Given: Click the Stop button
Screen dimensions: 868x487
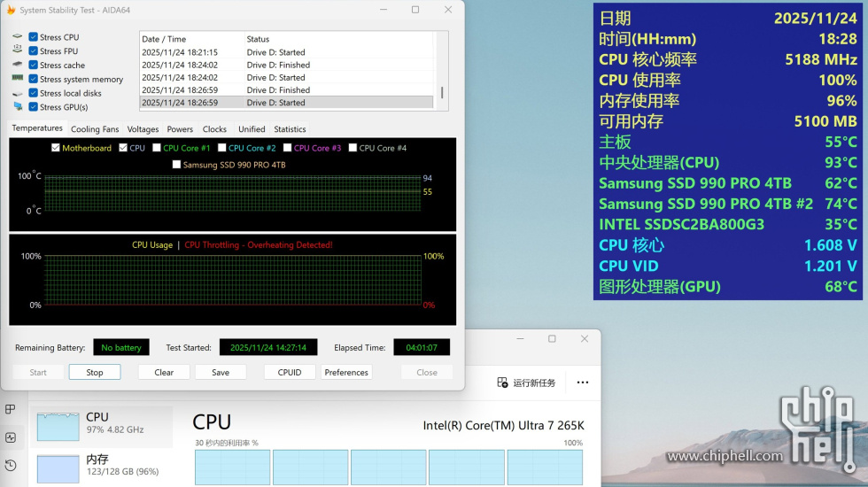Looking at the screenshot, I should [95, 373].
